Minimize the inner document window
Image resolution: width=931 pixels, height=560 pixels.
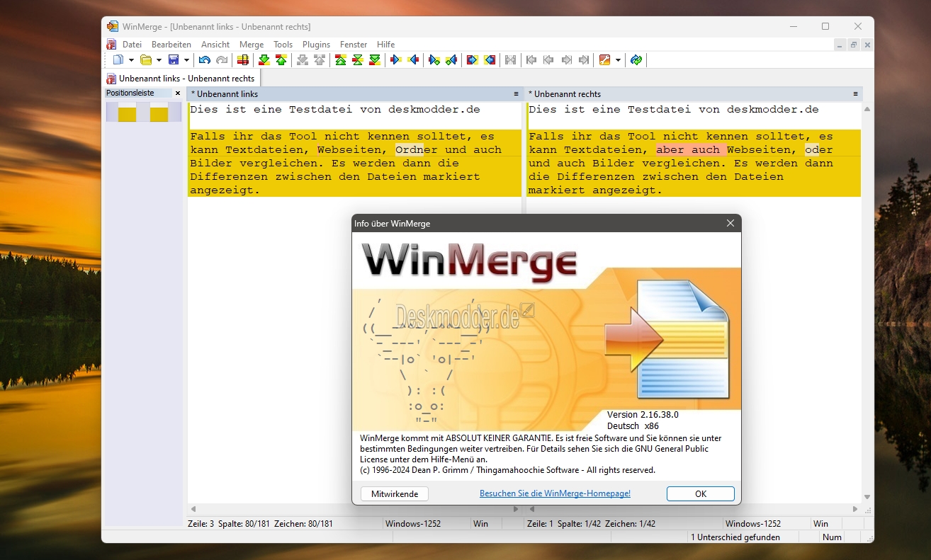840,45
